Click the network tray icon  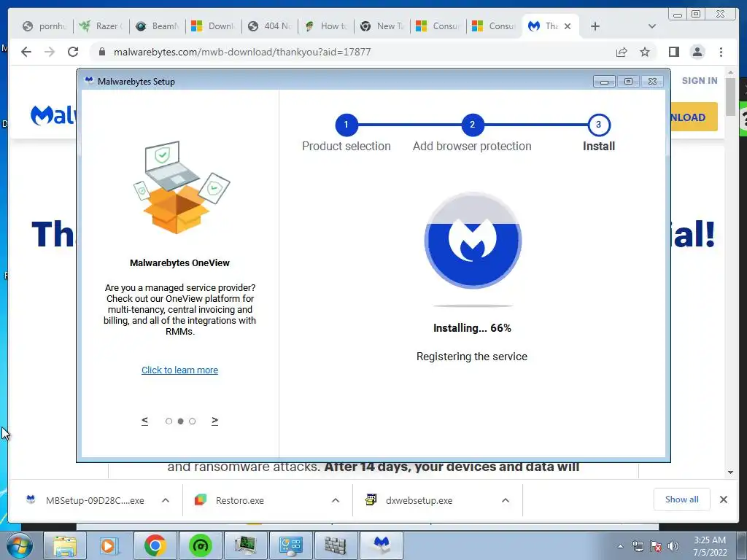638,547
